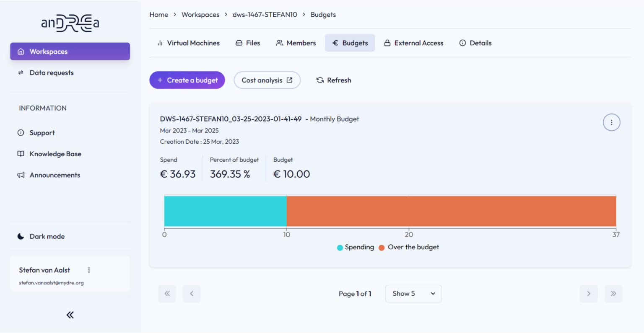644x333 pixels.
Task: Open the Members tab
Action: pos(296,43)
